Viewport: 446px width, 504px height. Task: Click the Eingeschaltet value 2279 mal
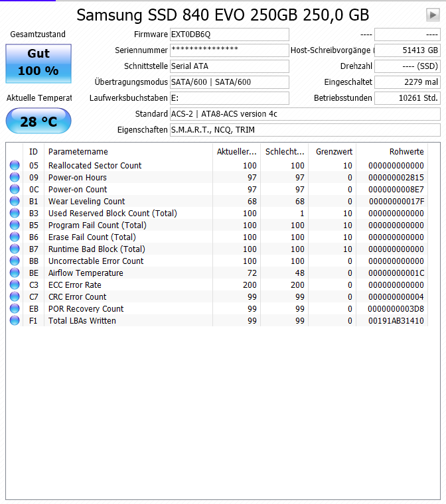coord(408,82)
